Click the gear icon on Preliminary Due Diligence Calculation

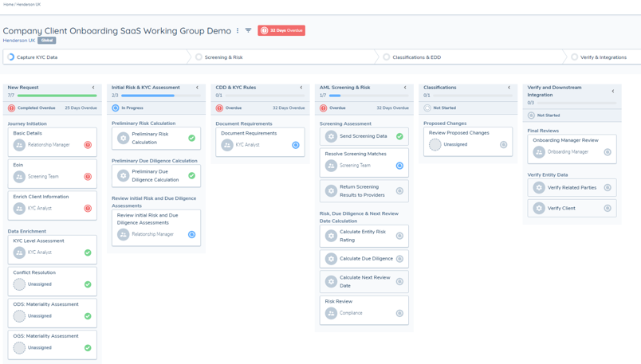(123, 176)
